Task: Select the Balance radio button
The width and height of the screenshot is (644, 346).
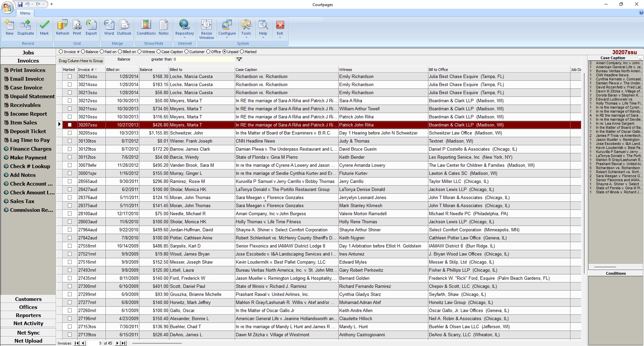Action: pos(83,52)
